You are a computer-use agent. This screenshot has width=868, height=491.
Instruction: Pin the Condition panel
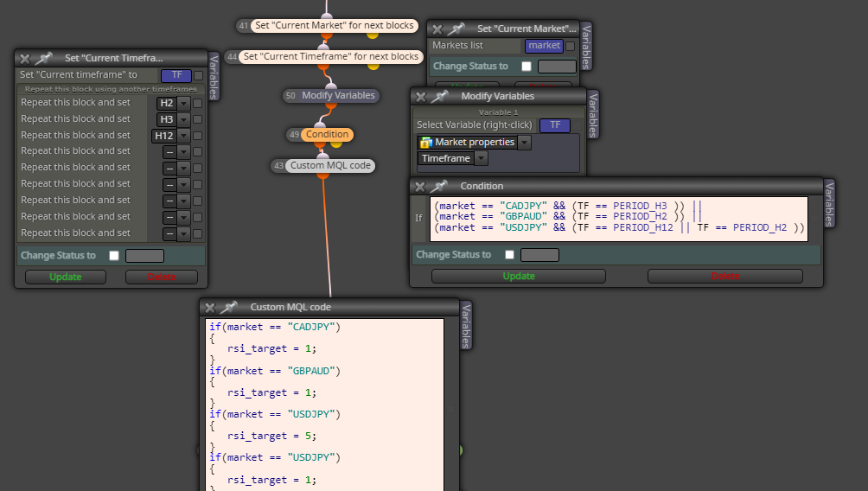coord(439,187)
